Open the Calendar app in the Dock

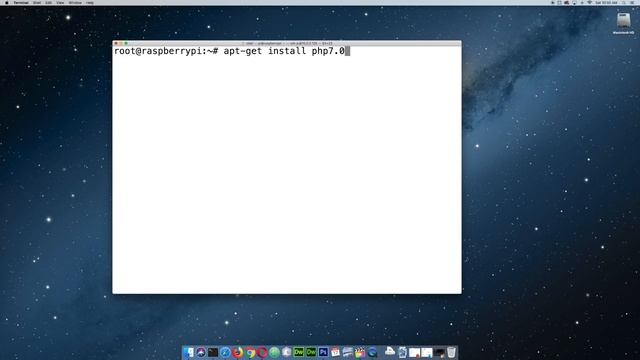point(336,352)
